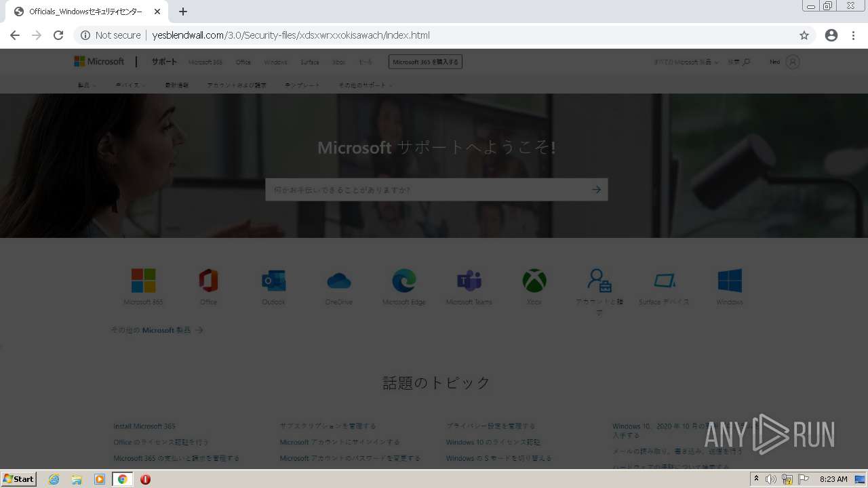The image size is (868, 488).
Task: Follow その他の Microsoft 製品 link
Action: pyautogui.click(x=157, y=330)
